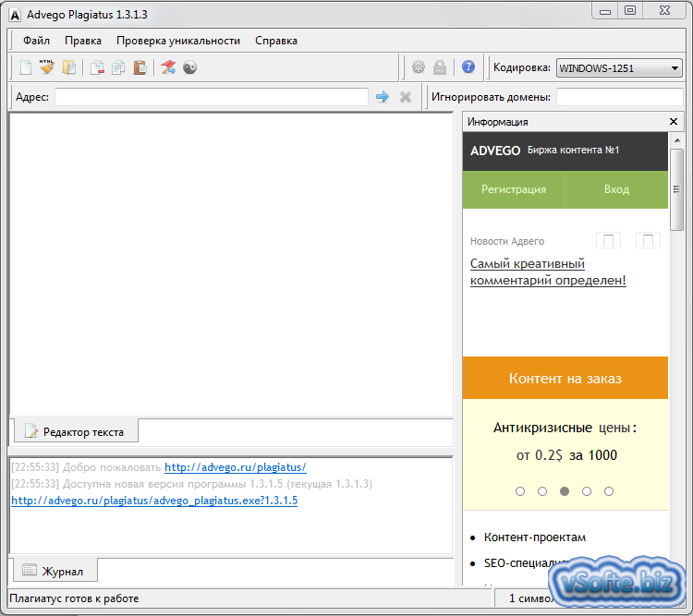Open the Проверка уникальности menu

pyautogui.click(x=178, y=41)
